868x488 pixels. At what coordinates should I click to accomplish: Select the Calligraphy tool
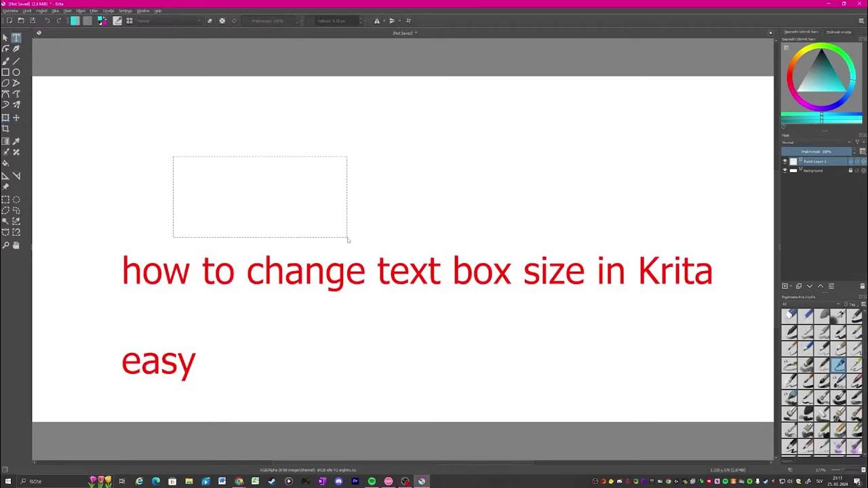click(x=16, y=49)
